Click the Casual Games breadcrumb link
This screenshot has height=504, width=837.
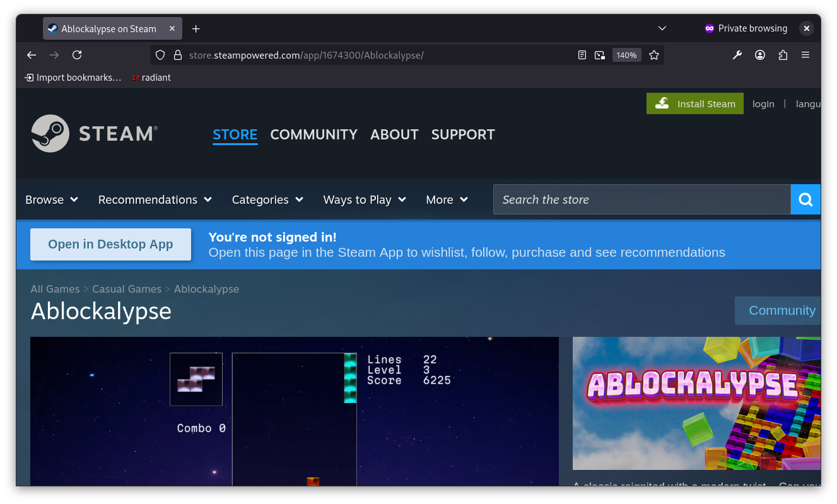tap(127, 289)
